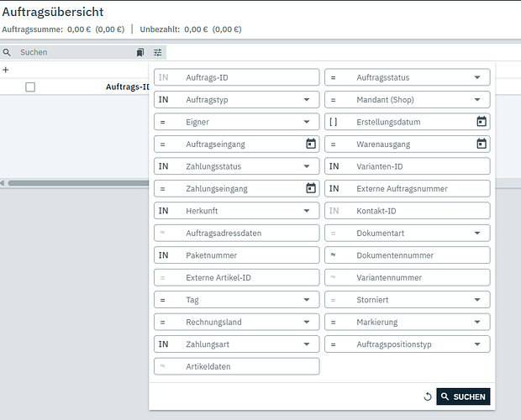This screenshot has width=521, height=420.
Task: Toggle the filter settings sliders icon
Action: tap(157, 52)
